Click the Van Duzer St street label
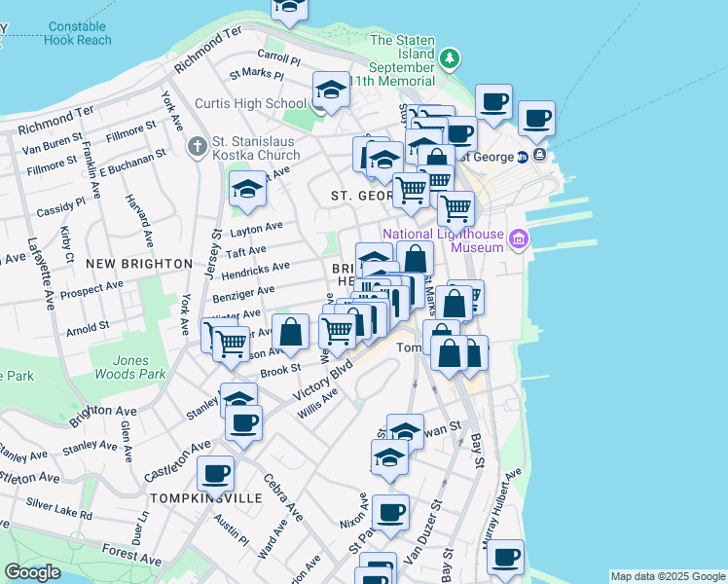 pyautogui.click(x=421, y=532)
